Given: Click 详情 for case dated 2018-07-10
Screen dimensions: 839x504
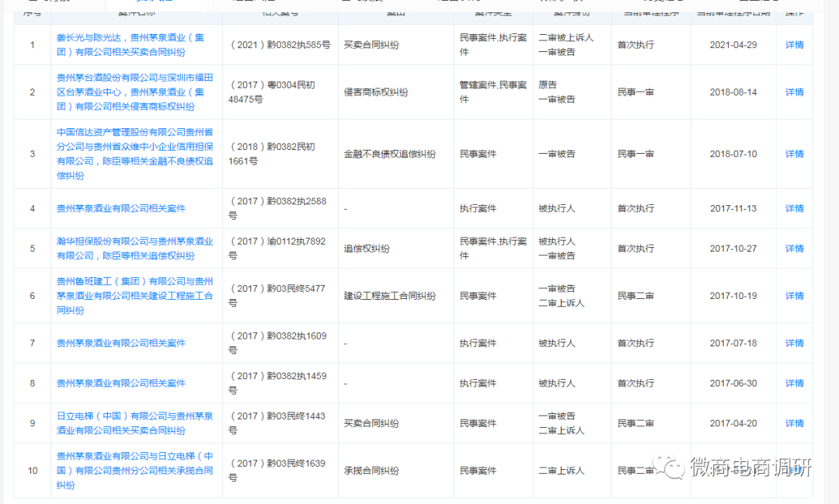Looking at the screenshot, I should [x=794, y=154].
